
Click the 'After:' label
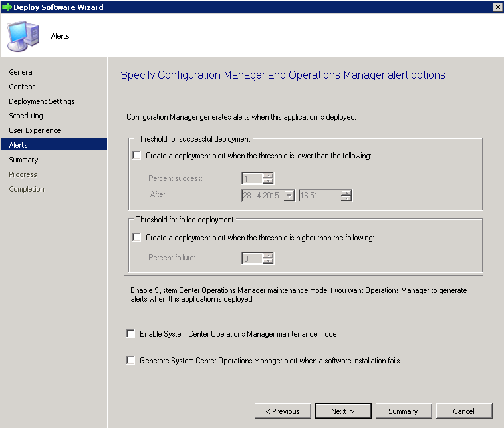pos(158,194)
